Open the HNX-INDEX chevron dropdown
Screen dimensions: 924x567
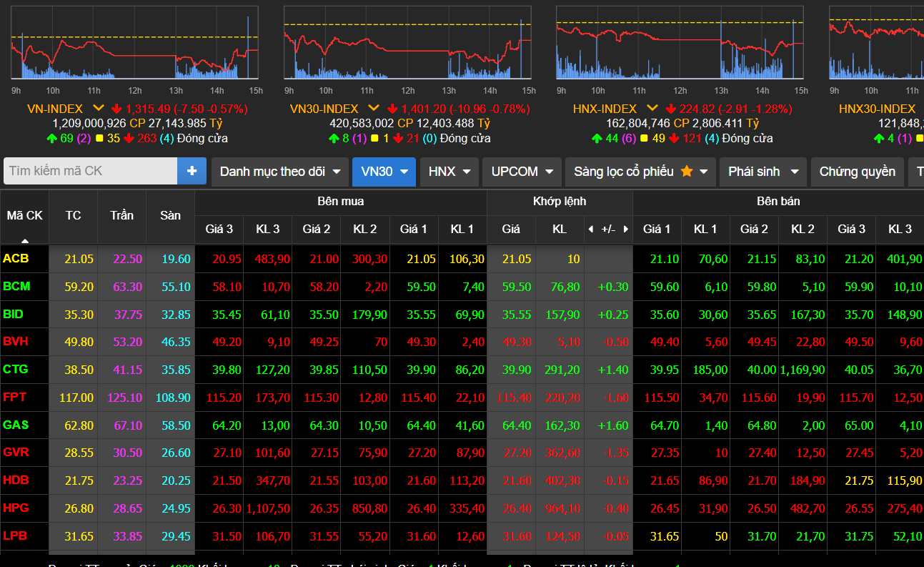click(x=651, y=109)
